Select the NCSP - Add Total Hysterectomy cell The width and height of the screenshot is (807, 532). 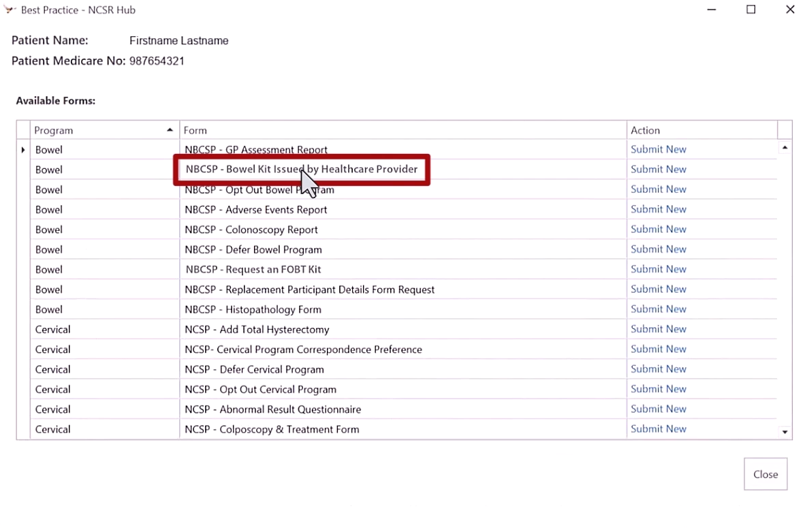pos(403,330)
